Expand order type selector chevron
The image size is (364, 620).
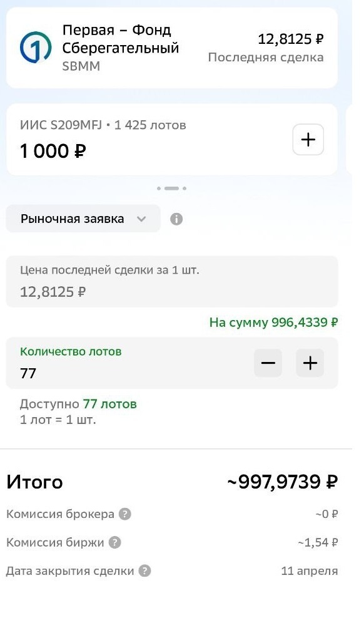point(140,219)
